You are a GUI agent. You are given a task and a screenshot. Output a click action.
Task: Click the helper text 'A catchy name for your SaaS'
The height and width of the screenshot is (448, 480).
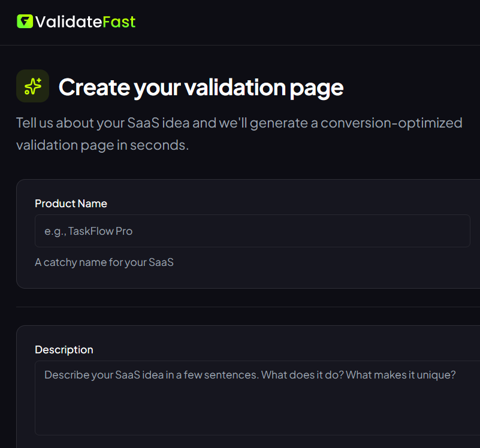(104, 262)
